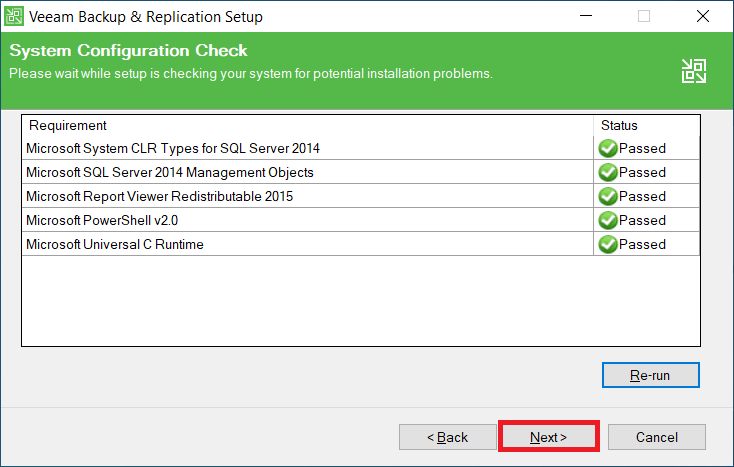Click green check icon for SQL Management Objects

point(607,173)
